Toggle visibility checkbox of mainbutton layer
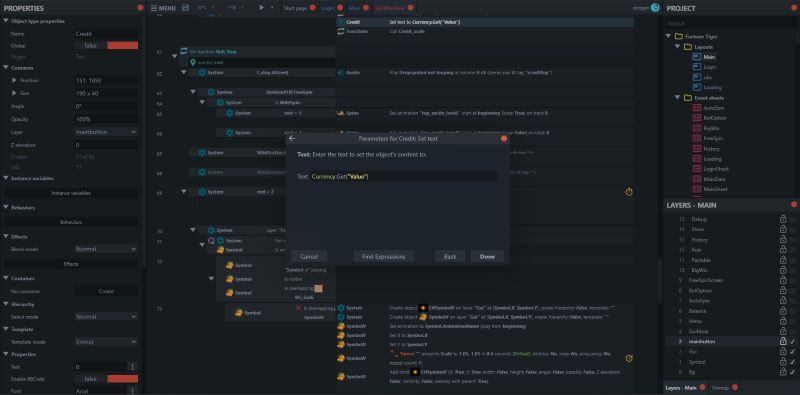Screen dimensions: 800x395 792,341
